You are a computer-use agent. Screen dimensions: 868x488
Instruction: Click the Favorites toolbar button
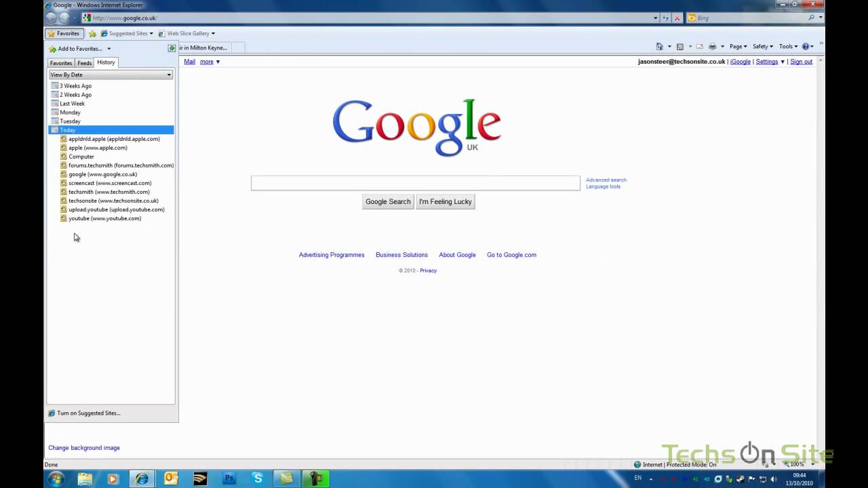[64, 33]
